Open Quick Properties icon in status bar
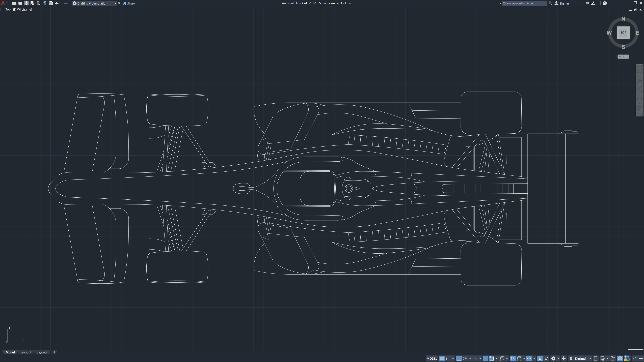The width and height of the screenshot is (644, 362). pos(596,358)
